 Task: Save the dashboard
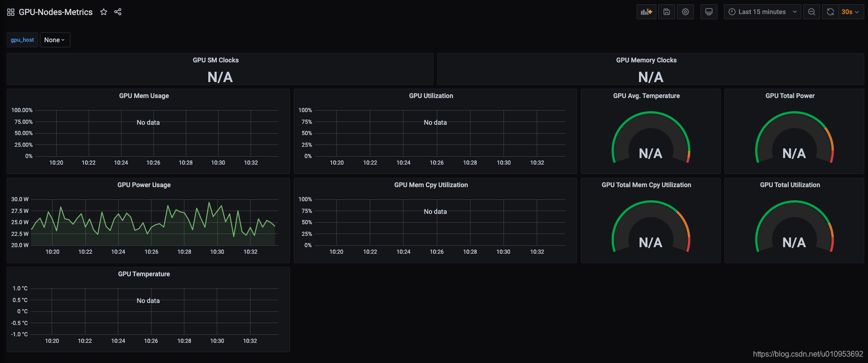pos(667,12)
